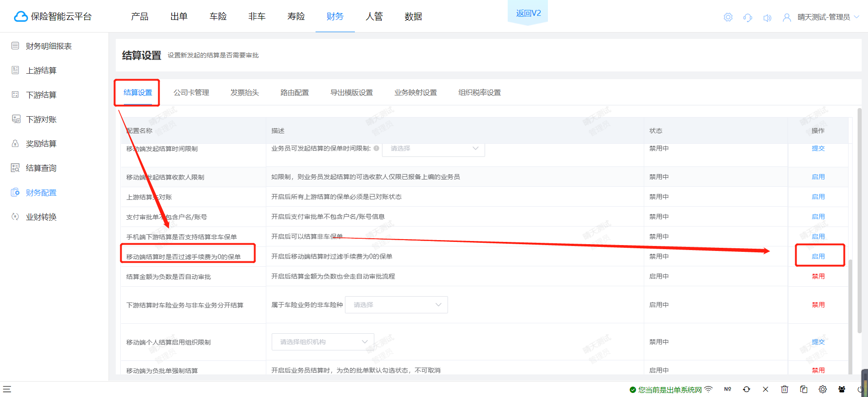
Task: Click the 状态 column header
Action: point(656,131)
